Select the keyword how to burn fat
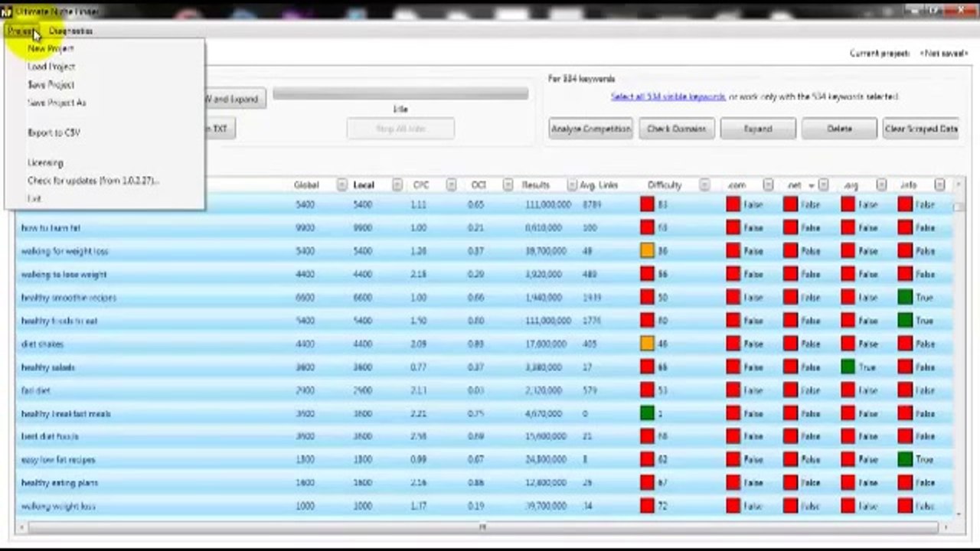 (51, 228)
